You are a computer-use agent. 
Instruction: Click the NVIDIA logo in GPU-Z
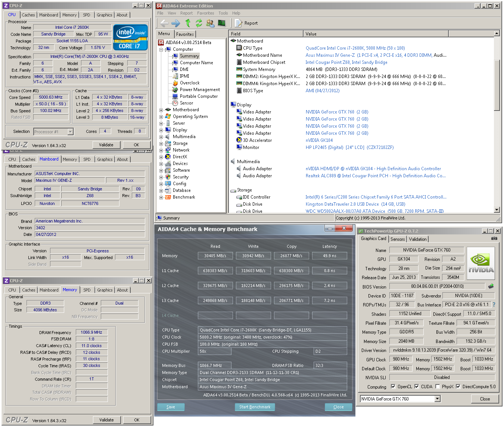pyautogui.click(x=481, y=264)
